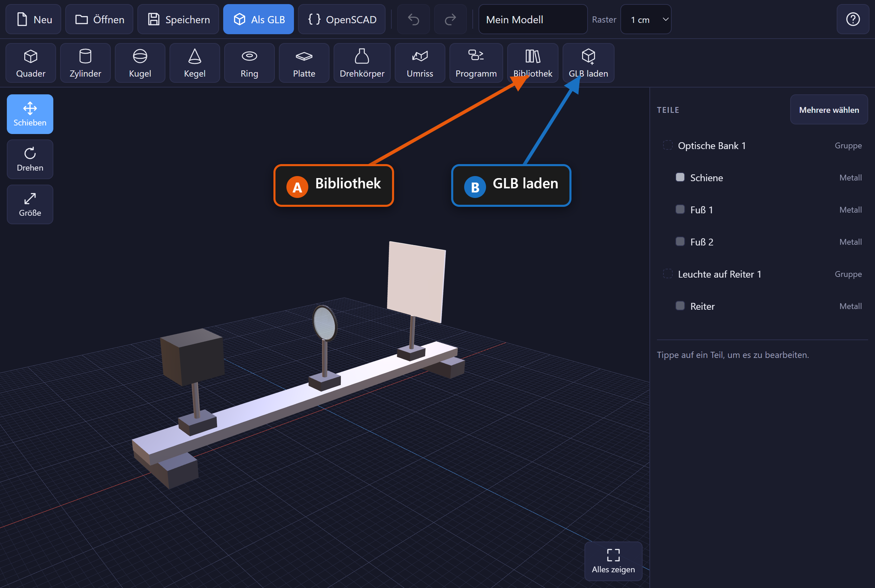Open the Programm tool
875x588 pixels.
(x=476, y=63)
